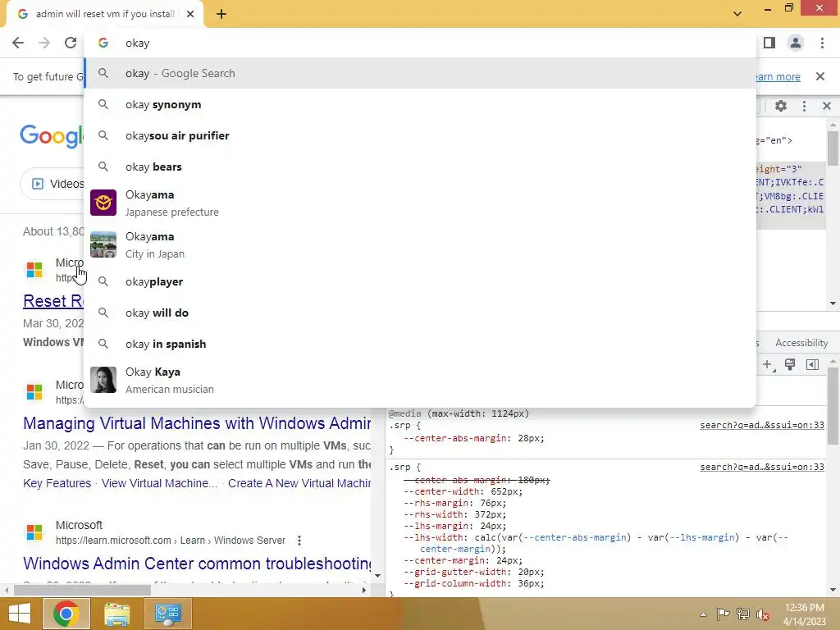
Task: Click the muted volume tray icon
Action: pos(763,614)
